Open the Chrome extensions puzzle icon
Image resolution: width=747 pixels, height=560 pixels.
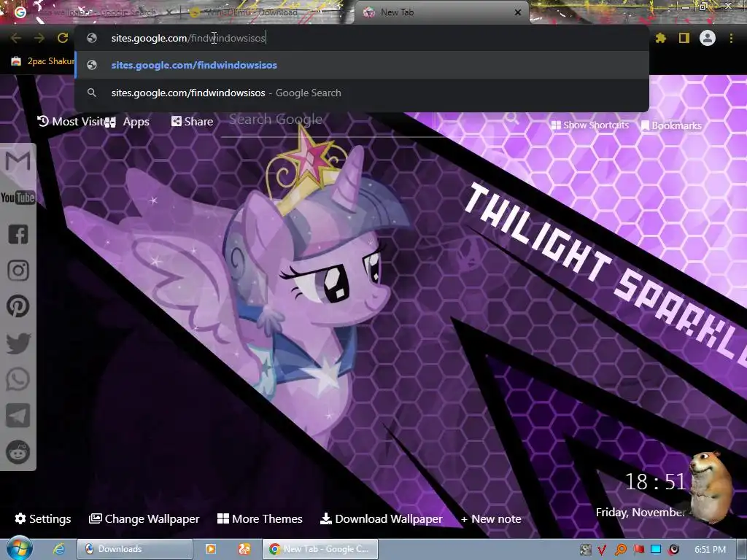[661, 38]
